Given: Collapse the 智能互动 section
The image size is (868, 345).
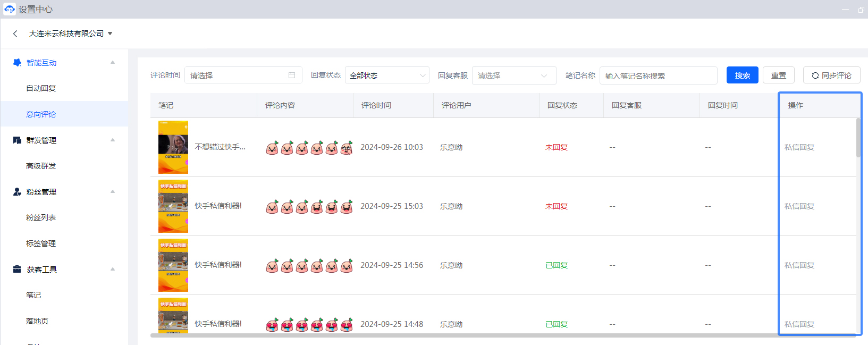Looking at the screenshot, I should click(113, 63).
